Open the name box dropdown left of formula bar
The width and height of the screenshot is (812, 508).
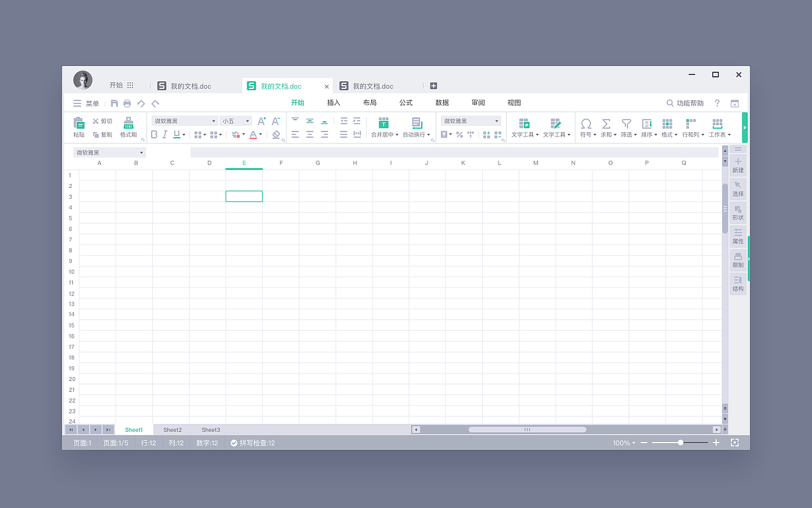tap(110, 152)
